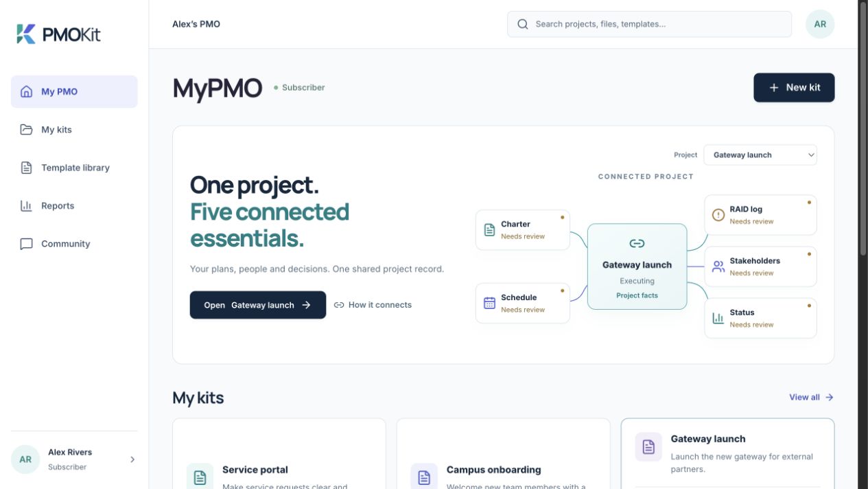Go to My kits in the sidebar
This screenshot has width=868, height=489.
click(x=74, y=130)
